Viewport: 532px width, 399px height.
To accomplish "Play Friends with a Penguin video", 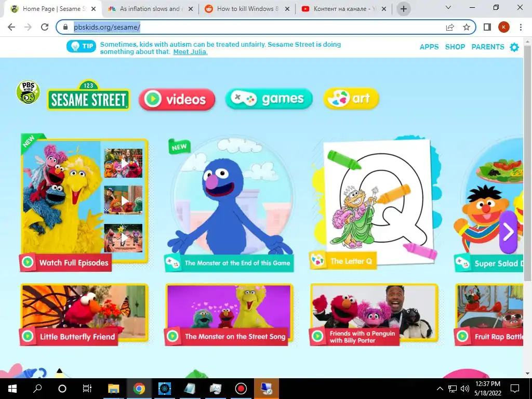I will [374, 314].
